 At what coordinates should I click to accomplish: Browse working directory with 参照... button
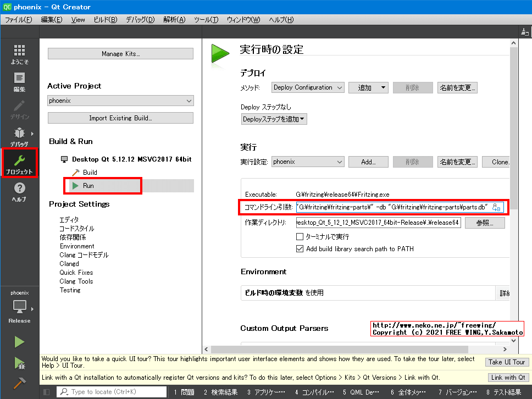[x=485, y=223]
